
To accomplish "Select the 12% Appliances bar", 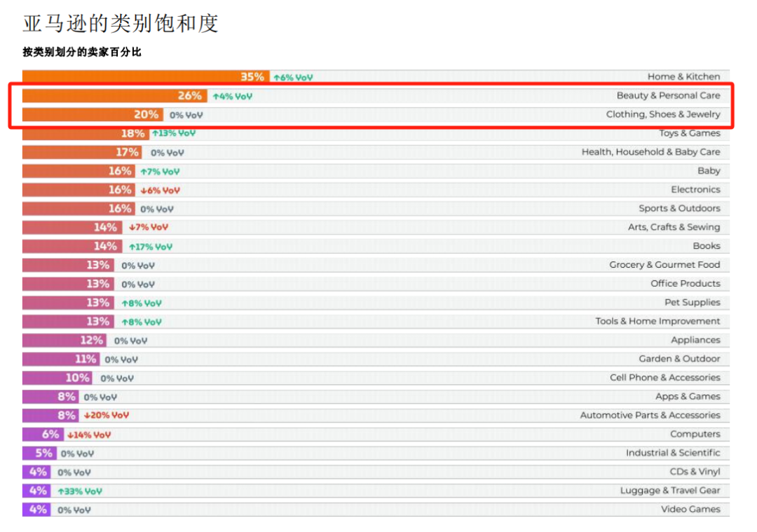I will click(x=64, y=341).
